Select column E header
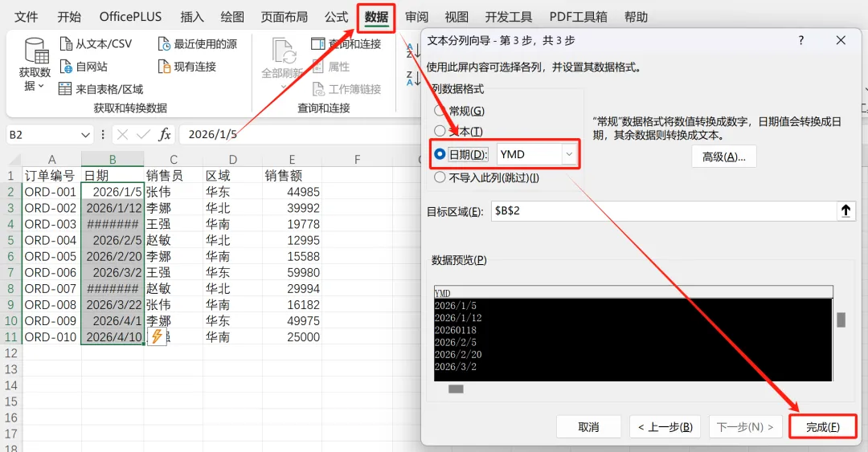 [x=292, y=160]
